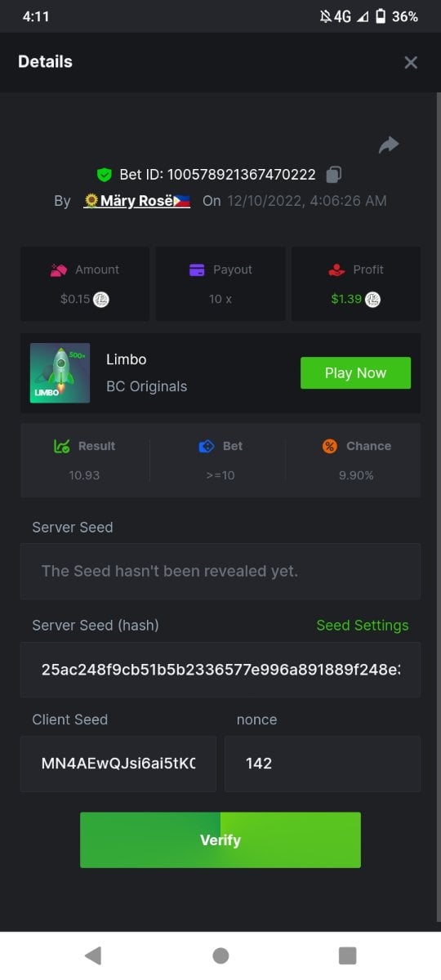The image size is (441, 980).
Task: Click the unrevealed Server Seed box
Action: tap(220, 572)
